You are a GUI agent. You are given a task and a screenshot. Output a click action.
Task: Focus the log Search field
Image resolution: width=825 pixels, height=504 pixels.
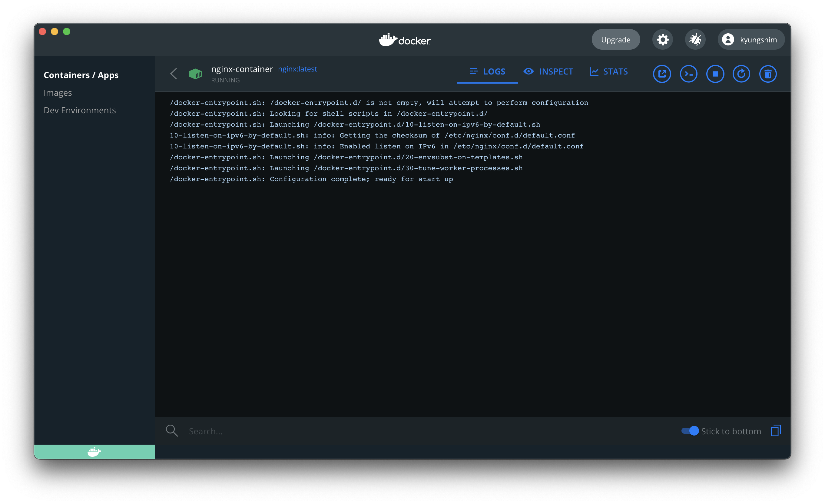click(402, 431)
